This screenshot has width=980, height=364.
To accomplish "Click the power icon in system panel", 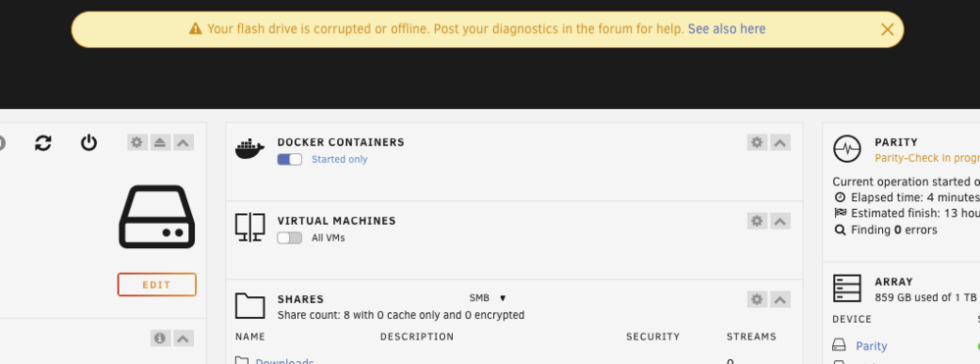I will click(89, 142).
